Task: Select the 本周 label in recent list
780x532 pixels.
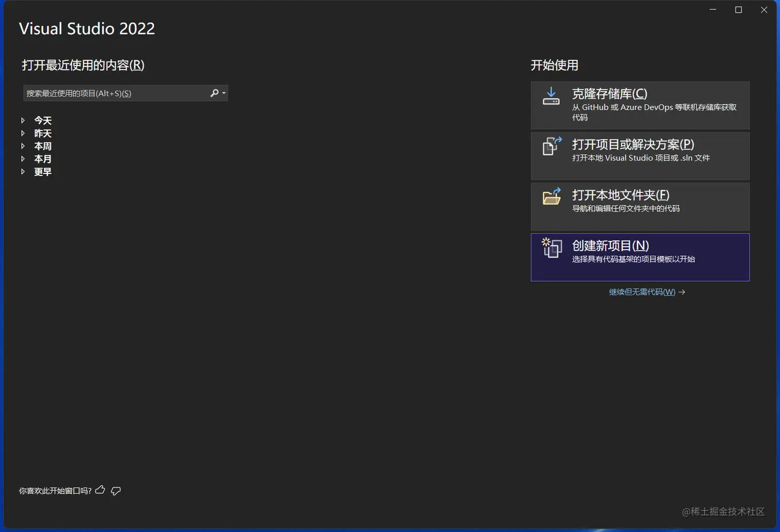Action: coord(43,146)
